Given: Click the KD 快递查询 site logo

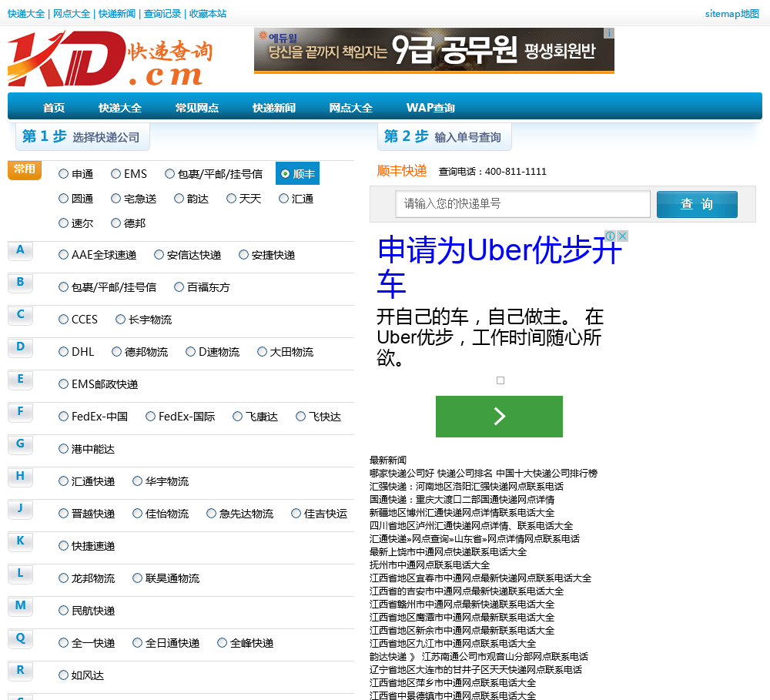Looking at the screenshot, I should coord(110,59).
